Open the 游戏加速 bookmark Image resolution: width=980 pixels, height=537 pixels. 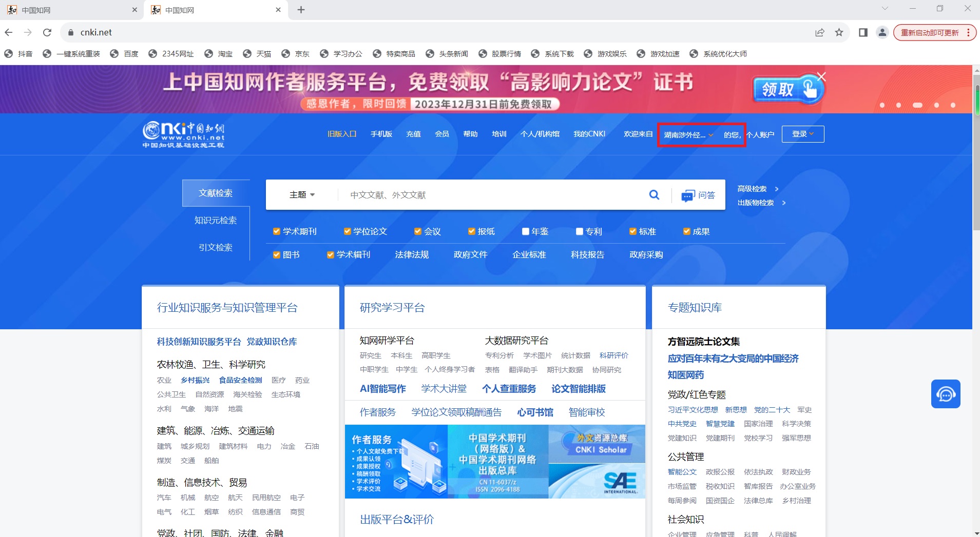658,54
